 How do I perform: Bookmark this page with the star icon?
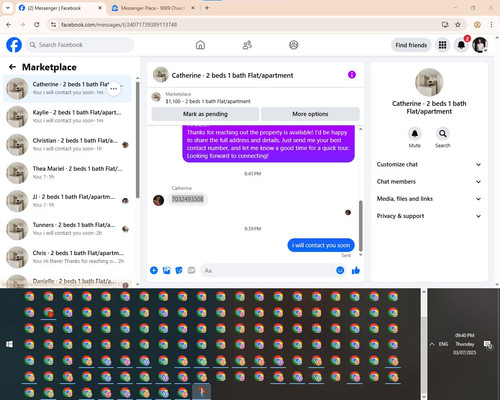pos(458,25)
